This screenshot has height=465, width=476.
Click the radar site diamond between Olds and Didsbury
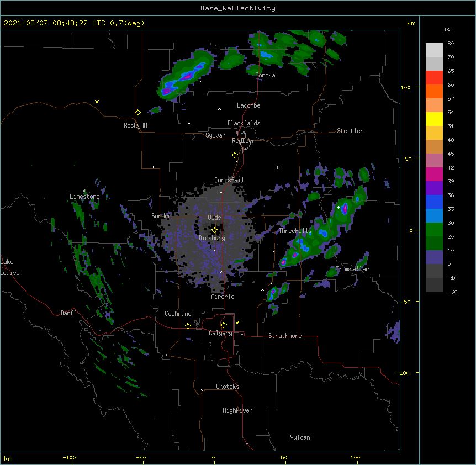214,230
